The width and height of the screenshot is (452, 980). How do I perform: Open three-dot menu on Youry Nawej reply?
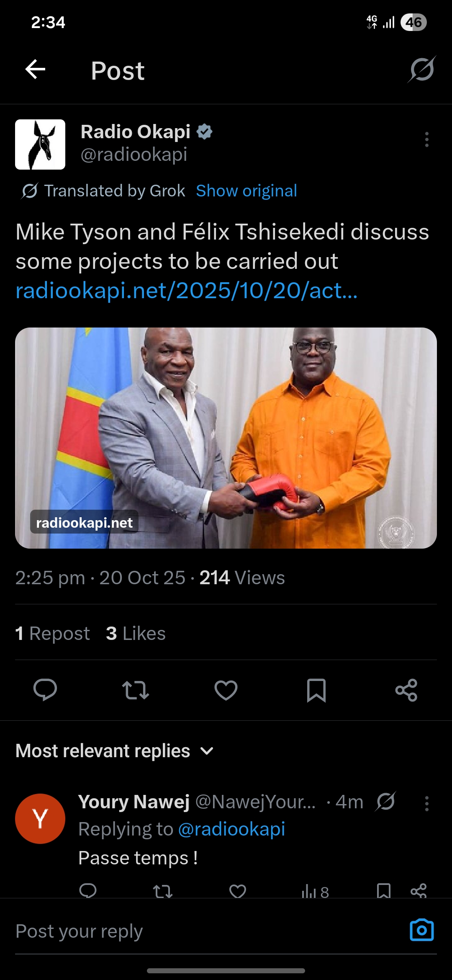tap(426, 803)
